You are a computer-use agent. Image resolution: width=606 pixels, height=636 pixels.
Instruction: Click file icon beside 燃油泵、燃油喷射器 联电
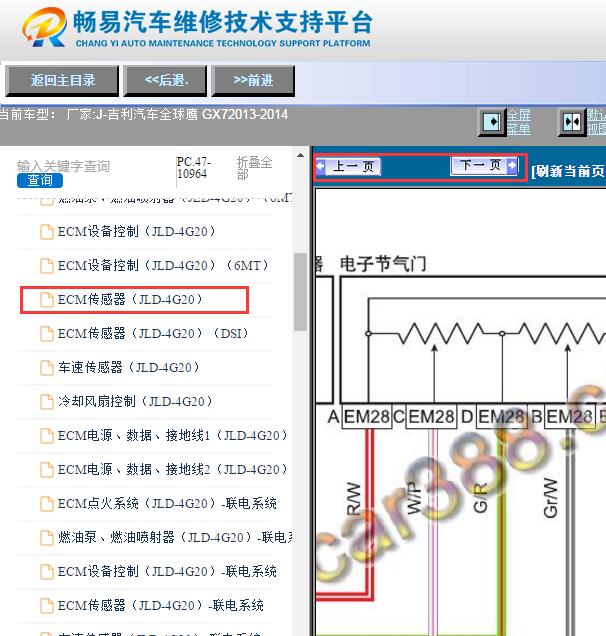point(47,538)
